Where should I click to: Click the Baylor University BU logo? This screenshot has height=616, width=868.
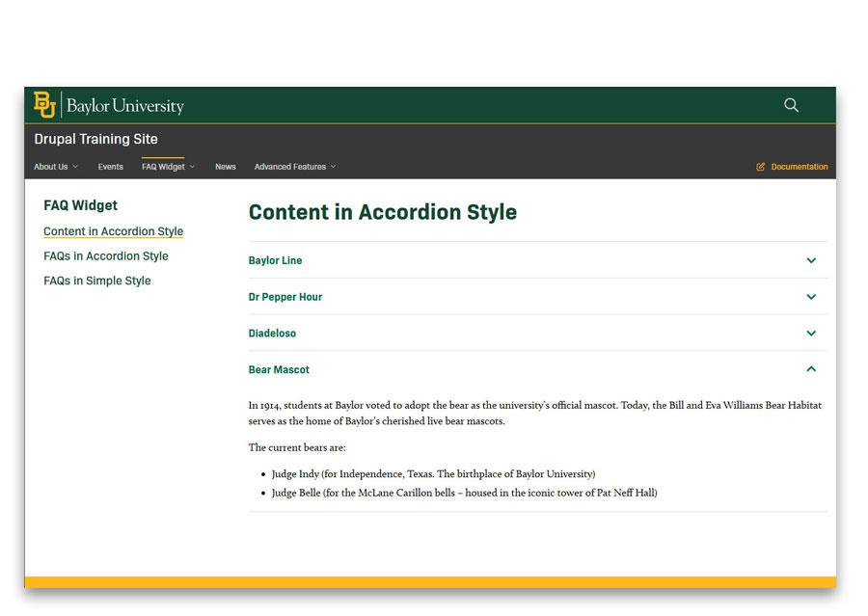(x=44, y=105)
